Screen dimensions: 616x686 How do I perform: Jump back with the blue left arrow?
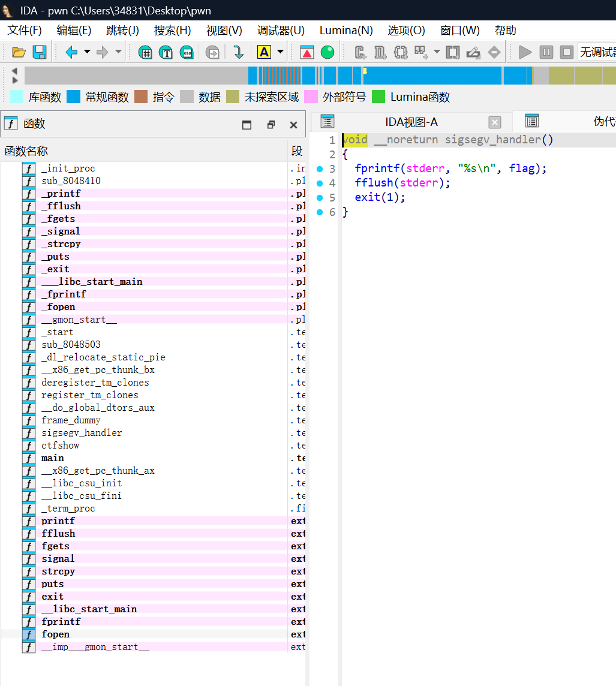pyautogui.click(x=71, y=53)
